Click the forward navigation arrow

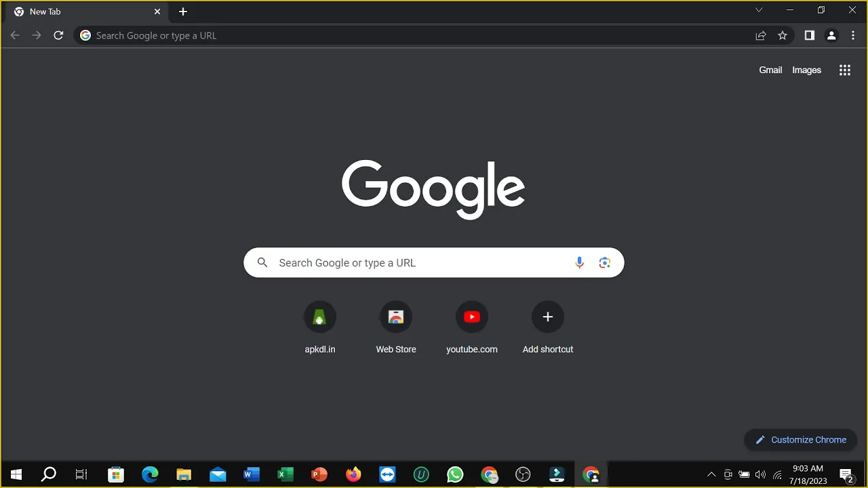coord(37,35)
